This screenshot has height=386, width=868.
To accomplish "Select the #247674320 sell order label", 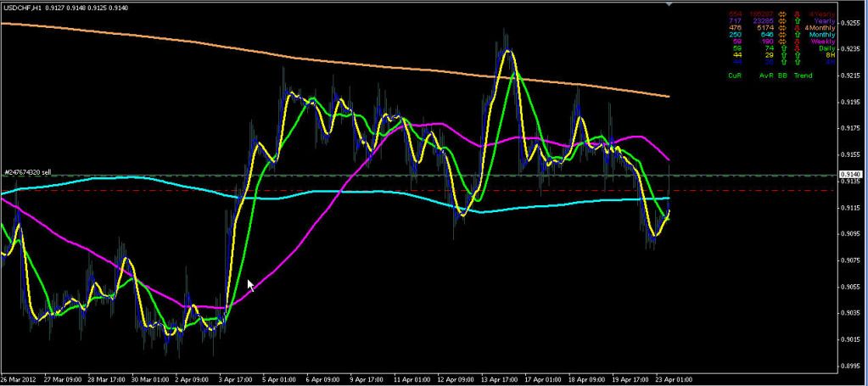I will (28, 173).
